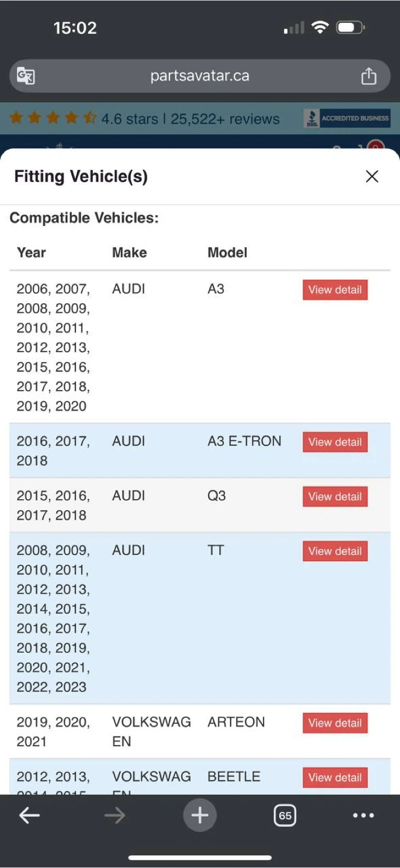View detail for Volkswagen Beetle
400x868 pixels.
335,778
